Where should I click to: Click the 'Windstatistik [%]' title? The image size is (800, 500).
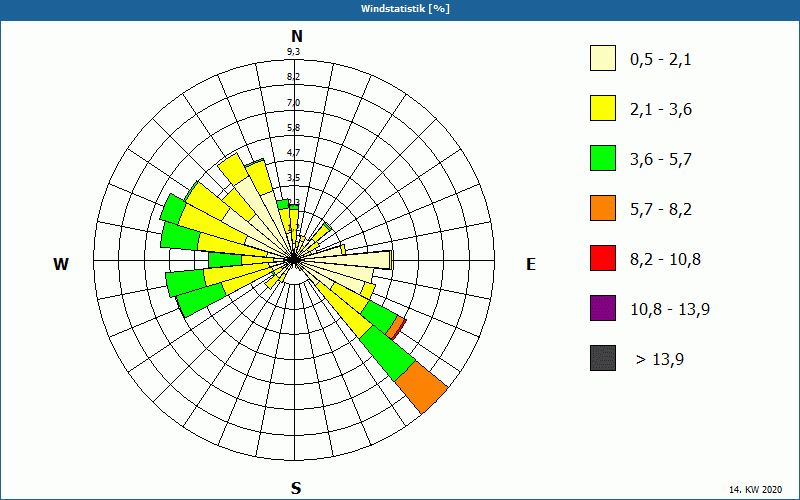pos(405,9)
